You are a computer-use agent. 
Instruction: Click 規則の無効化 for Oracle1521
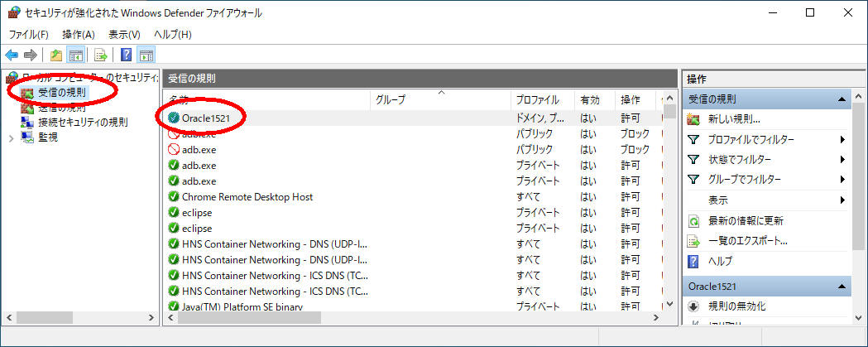(x=736, y=306)
